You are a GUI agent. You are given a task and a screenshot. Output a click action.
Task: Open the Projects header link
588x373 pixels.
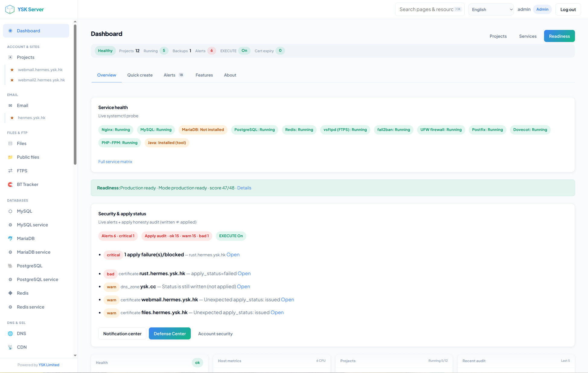[x=498, y=36]
